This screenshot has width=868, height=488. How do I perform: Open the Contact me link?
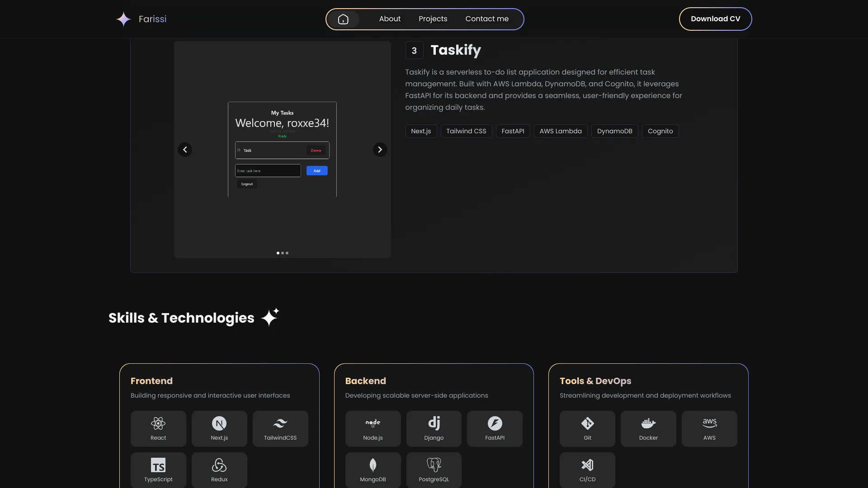click(487, 19)
